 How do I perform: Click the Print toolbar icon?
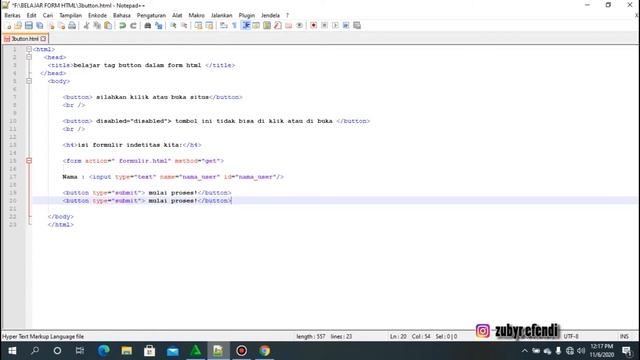[72, 26]
